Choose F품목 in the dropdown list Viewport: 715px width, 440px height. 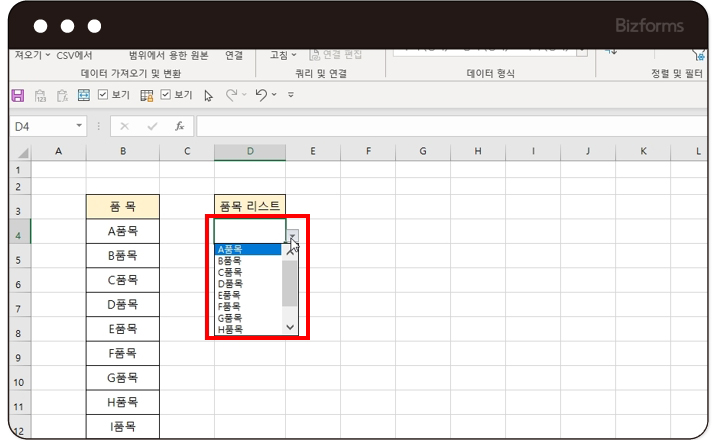pos(248,306)
